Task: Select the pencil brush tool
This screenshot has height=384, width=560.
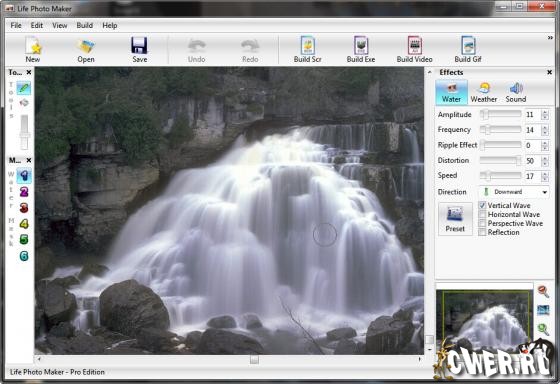Action: tap(24, 88)
